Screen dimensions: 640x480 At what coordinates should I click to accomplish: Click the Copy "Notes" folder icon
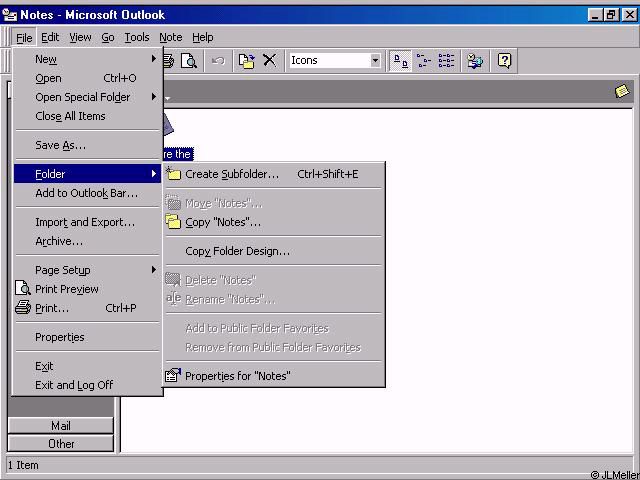pyautogui.click(x=173, y=222)
